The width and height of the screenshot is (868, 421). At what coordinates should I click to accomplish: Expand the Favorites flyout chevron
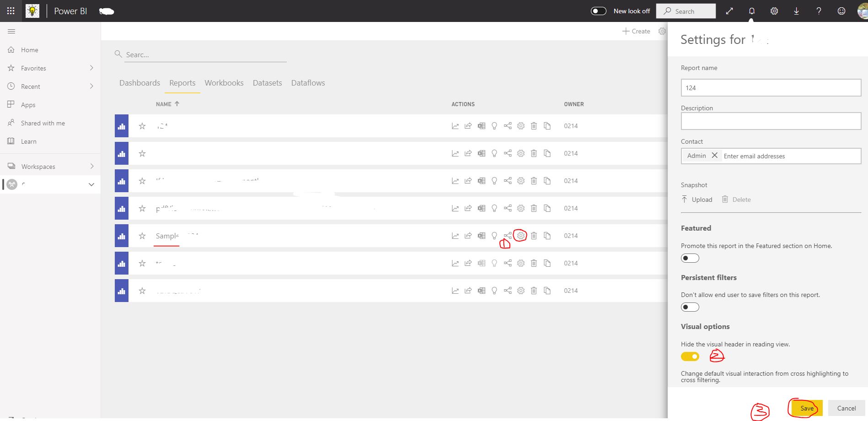click(91, 68)
